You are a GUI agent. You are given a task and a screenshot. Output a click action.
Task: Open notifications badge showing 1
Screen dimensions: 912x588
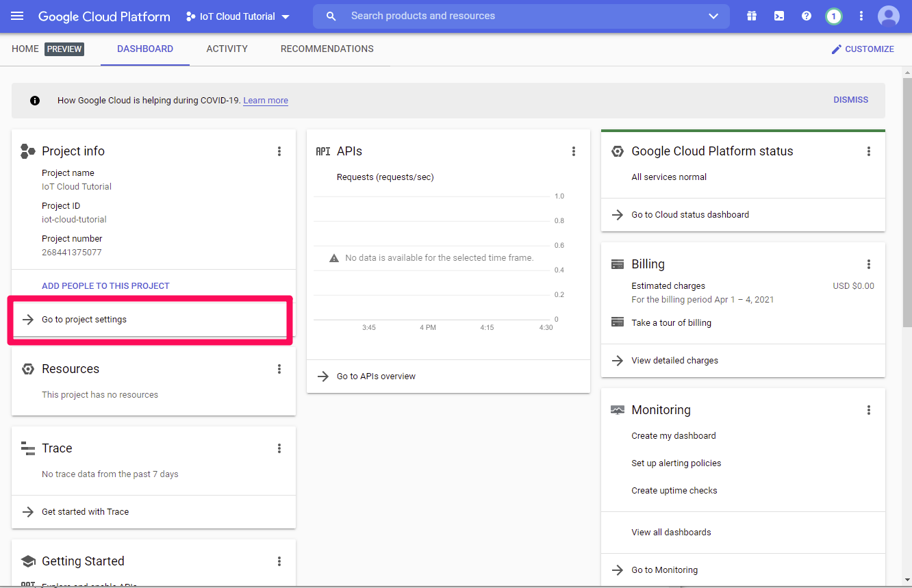(x=833, y=16)
